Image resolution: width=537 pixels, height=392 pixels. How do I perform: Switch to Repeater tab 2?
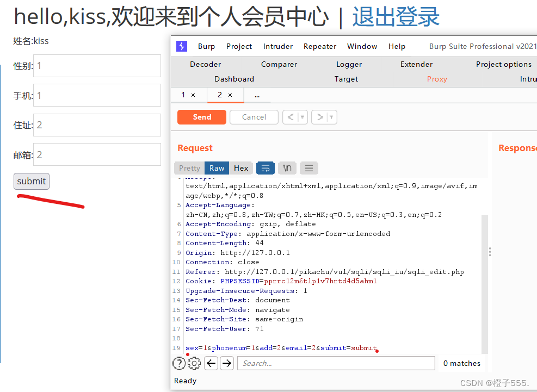click(220, 95)
